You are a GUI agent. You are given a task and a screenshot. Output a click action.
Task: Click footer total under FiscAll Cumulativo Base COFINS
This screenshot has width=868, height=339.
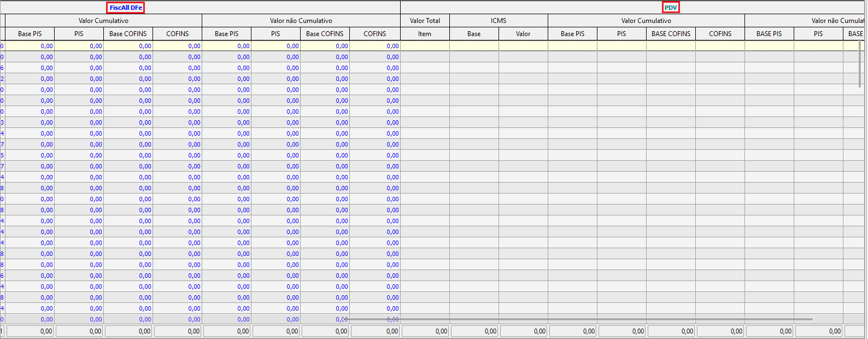pyautogui.click(x=128, y=331)
